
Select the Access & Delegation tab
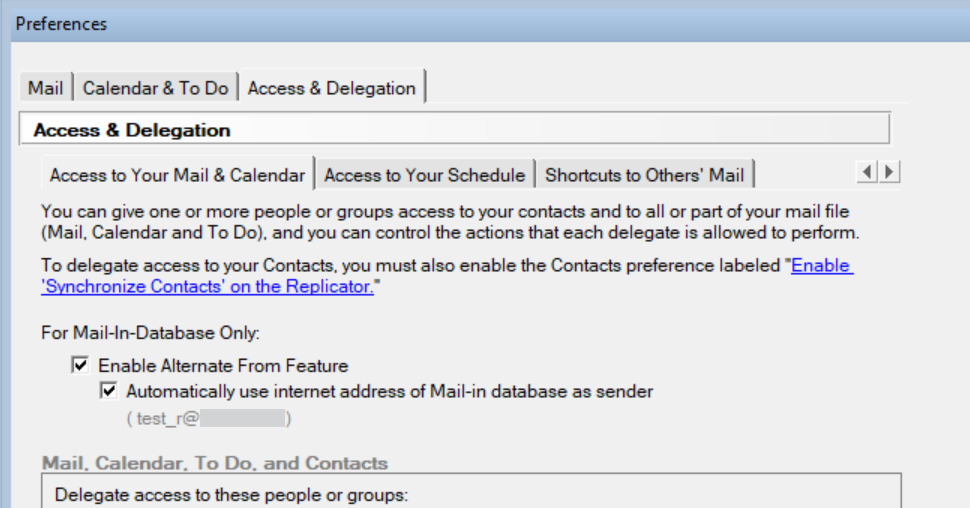point(331,88)
